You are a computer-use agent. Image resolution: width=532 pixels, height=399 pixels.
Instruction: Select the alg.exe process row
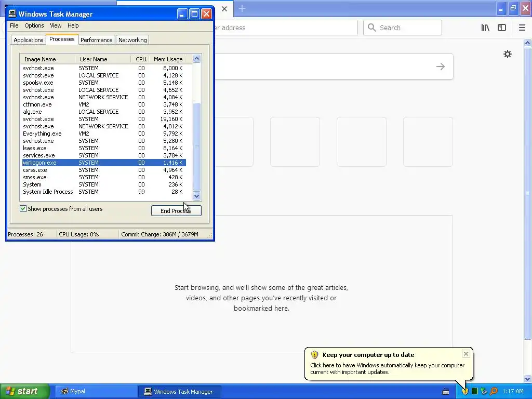click(104, 112)
